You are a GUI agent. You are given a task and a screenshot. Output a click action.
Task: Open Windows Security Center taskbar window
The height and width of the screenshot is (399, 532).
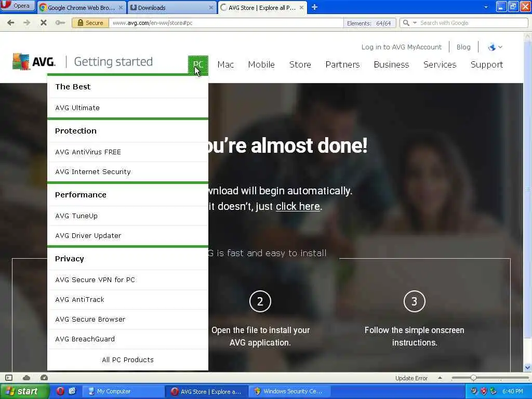[x=289, y=391]
